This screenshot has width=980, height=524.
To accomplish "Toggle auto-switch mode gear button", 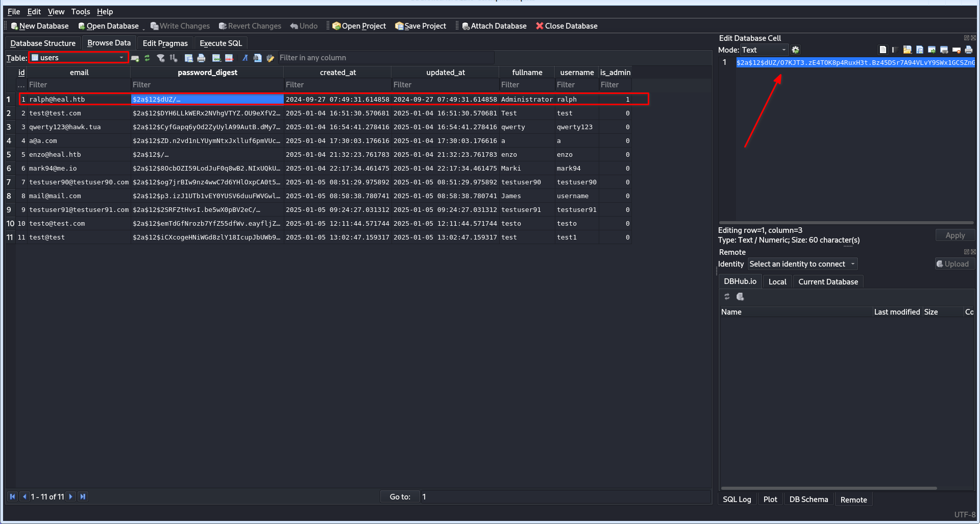I will 795,50.
